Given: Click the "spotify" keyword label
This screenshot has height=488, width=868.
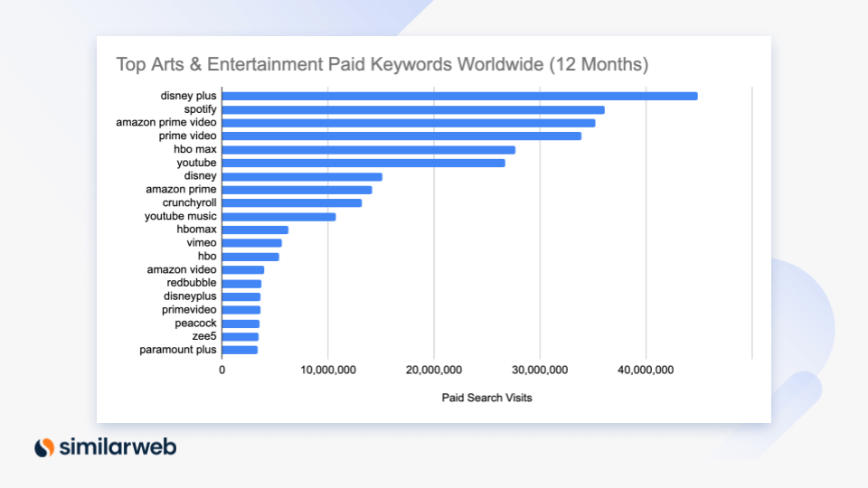Looking at the screenshot, I should pyautogui.click(x=200, y=109).
